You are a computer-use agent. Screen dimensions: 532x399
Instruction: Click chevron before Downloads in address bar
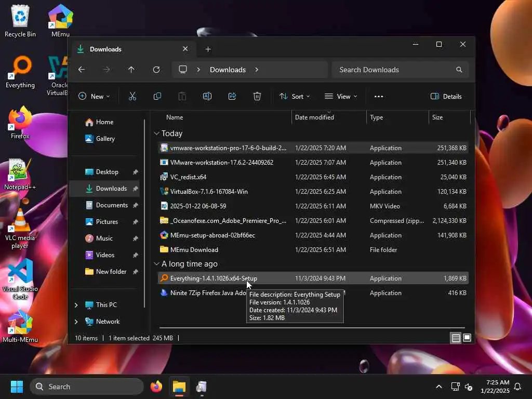(x=198, y=70)
